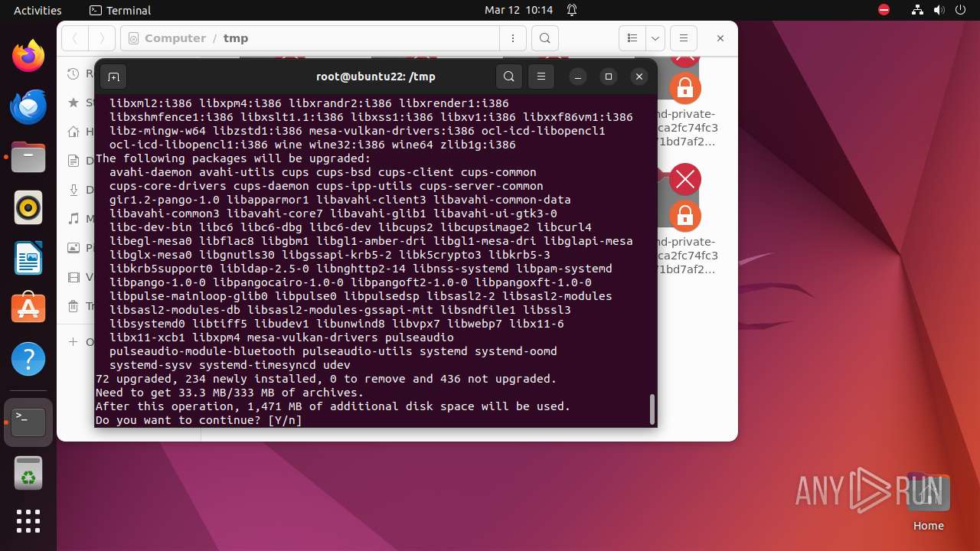Open Documents in the Files sidebar
This screenshot has height=551, width=980.
tap(80, 161)
